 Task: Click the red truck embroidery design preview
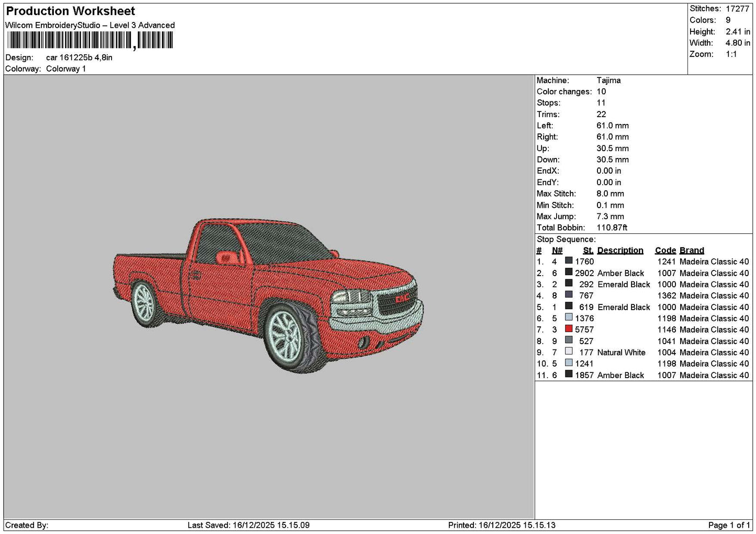pos(269,296)
